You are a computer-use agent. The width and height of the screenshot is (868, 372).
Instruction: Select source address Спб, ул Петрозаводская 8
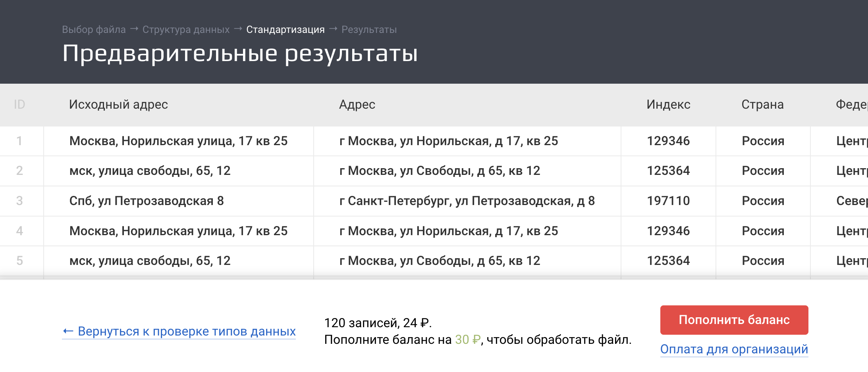coord(178,201)
